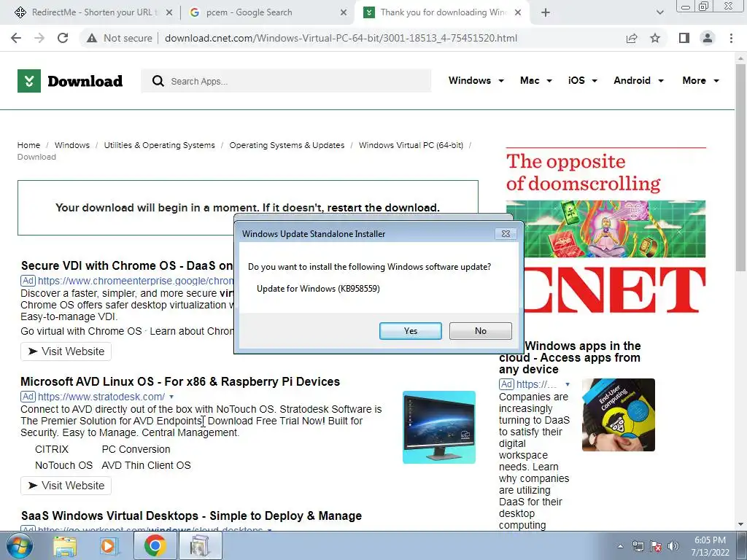Click the page vertical scrollbar thumb

[740, 167]
